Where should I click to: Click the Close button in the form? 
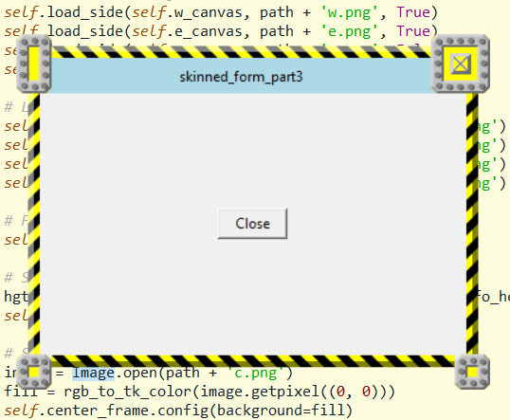click(252, 224)
